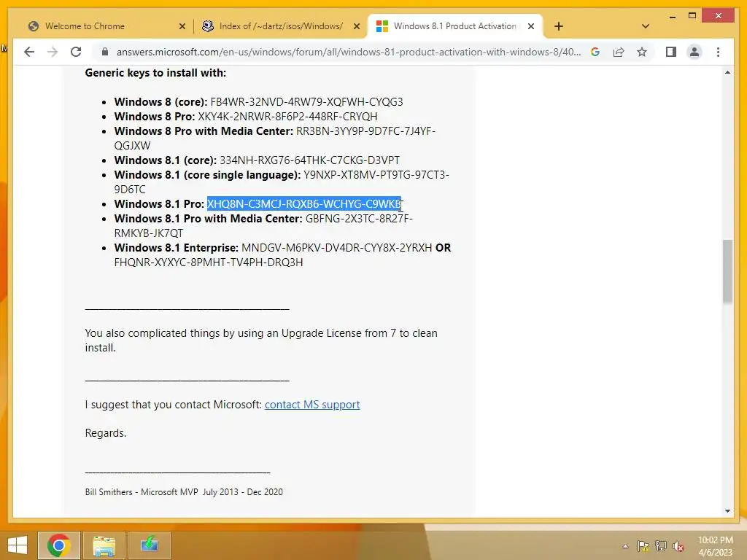
Task: Click the Enterprise key MNDGV-M6PKV-DV4DR
Action: coord(336,248)
